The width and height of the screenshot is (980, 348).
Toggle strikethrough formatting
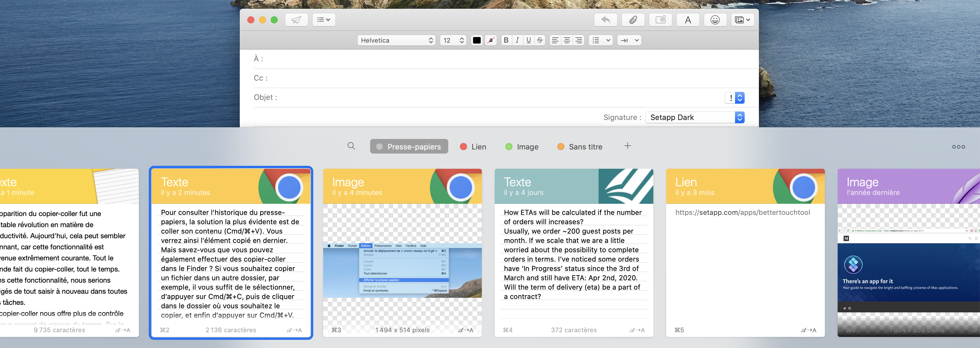(540, 40)
